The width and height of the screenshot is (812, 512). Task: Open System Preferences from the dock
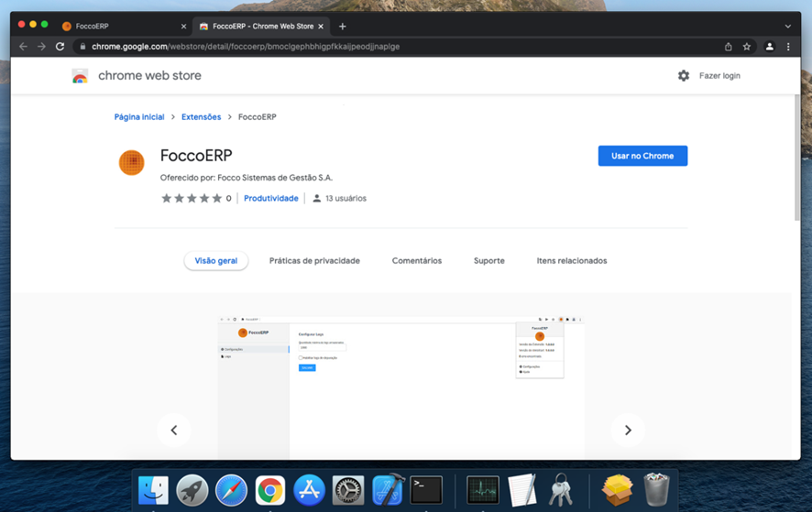(x=348, y=490)
